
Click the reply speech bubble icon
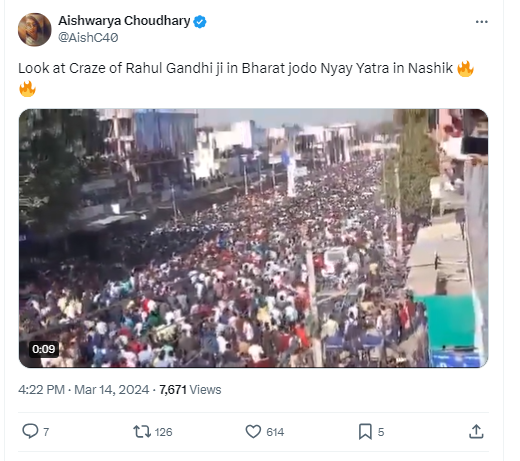pos(30,431)
